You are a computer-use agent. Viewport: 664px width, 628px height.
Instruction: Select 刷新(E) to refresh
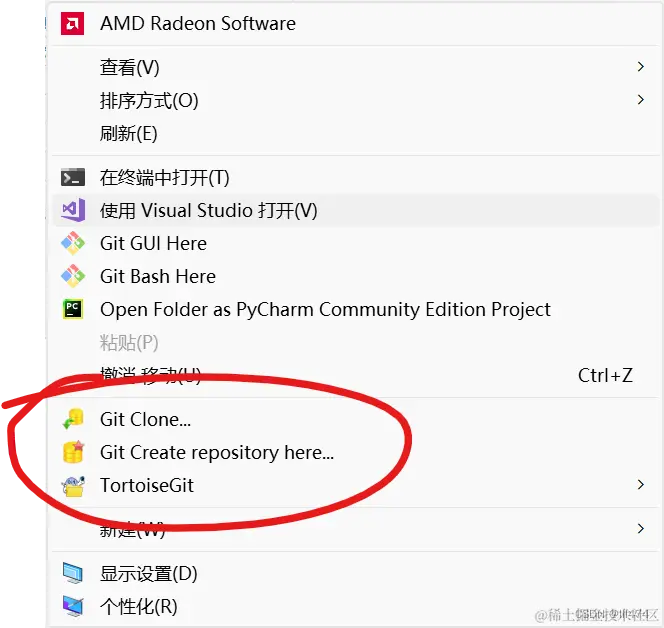point(129,133)
